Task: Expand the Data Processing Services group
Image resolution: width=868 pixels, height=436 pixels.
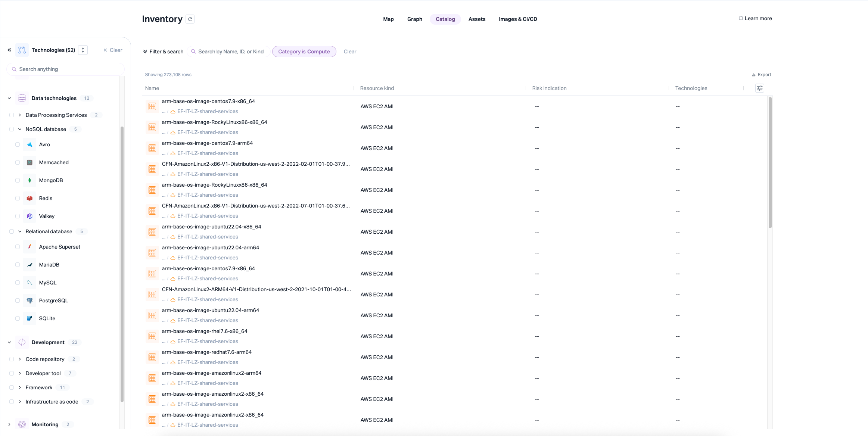Action: click(20, 115)
